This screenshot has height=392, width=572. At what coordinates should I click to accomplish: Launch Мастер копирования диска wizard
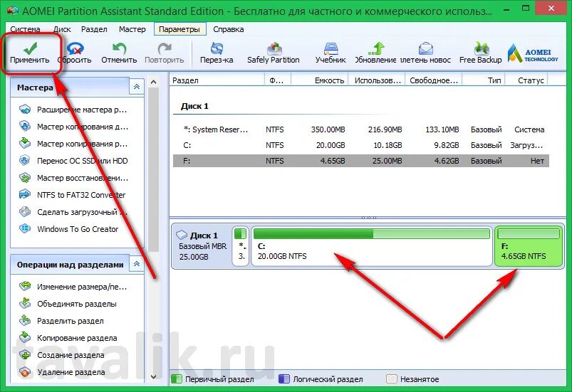(73, 127)
